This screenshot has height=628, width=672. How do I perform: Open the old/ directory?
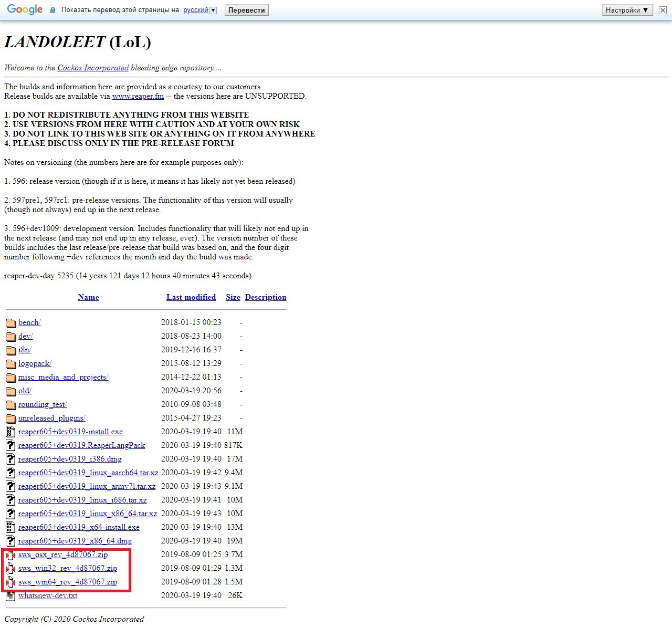(x=25, y=391)
